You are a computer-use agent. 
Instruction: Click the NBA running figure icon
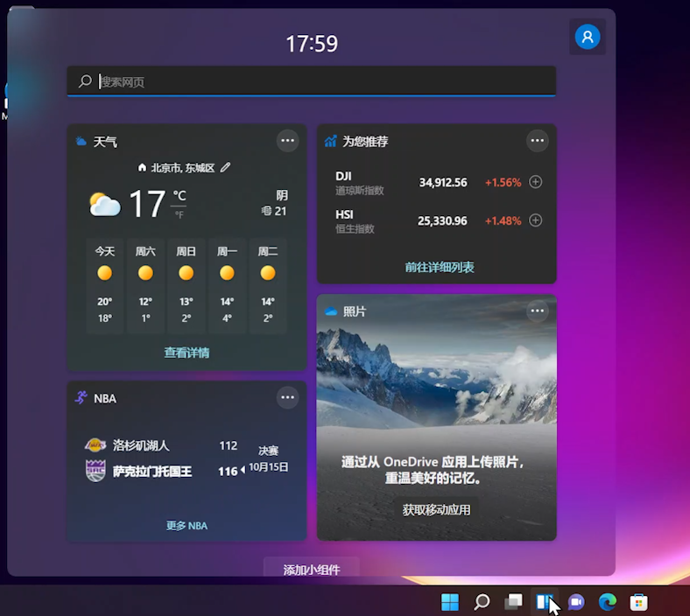point(81,398)
